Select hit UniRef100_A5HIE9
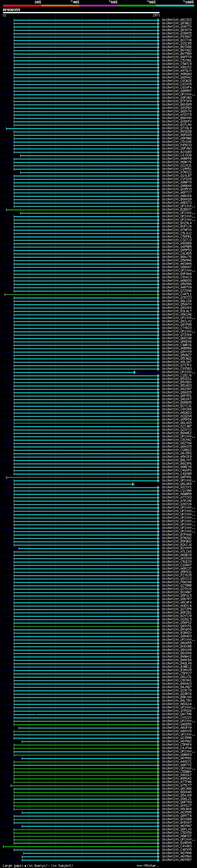This screenshot has height=868, width=197. 177,457
